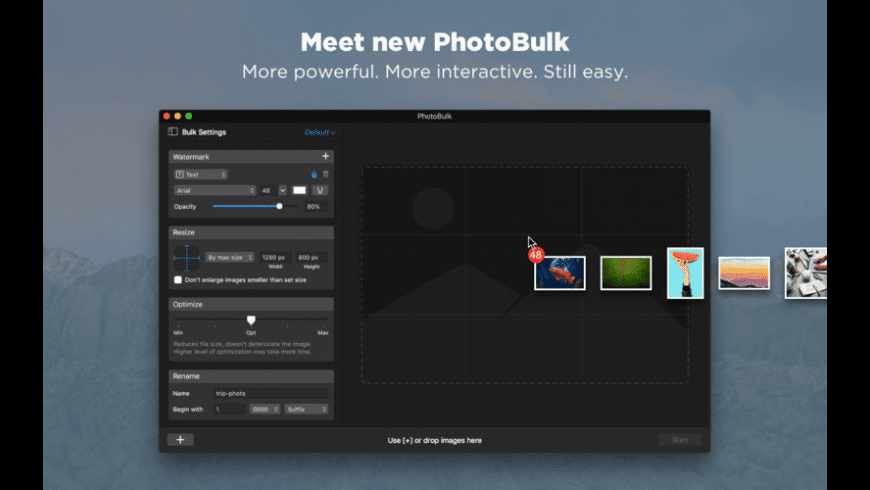Open the Arial font dropdown
Image resolution: width=870 pixels, height=490 pixels.
coord(215,190)
